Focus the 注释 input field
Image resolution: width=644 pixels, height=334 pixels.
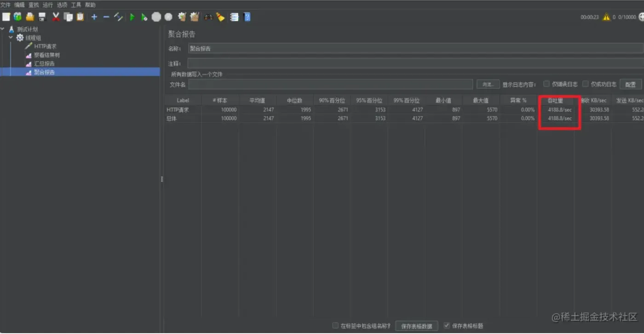pos(415,63)
